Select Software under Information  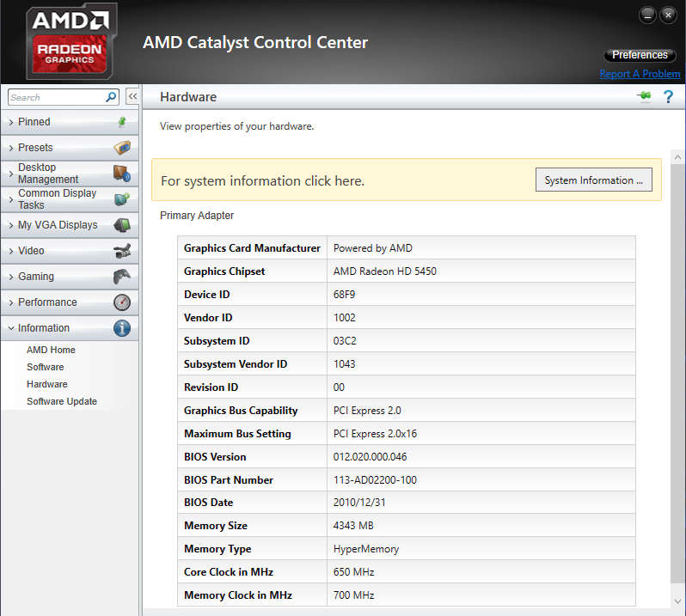(x=45, y=367)
